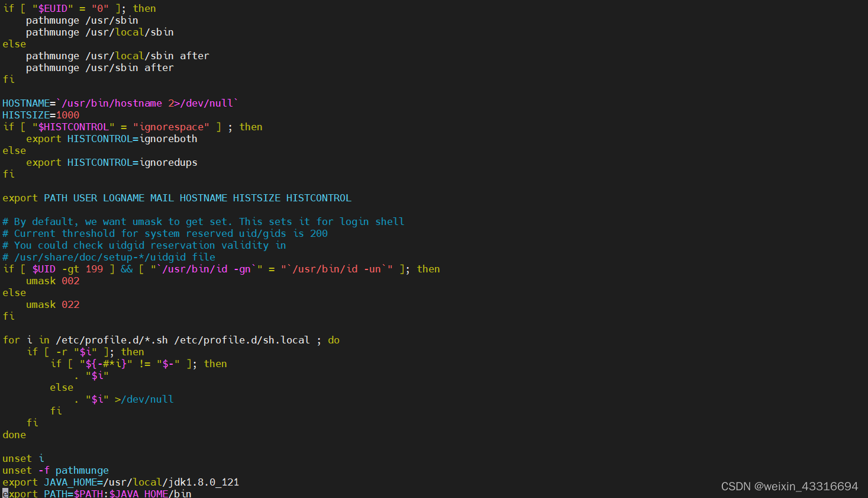Click the 'if [ $UID -gt 199 ]' line

[x=221, y=269]
